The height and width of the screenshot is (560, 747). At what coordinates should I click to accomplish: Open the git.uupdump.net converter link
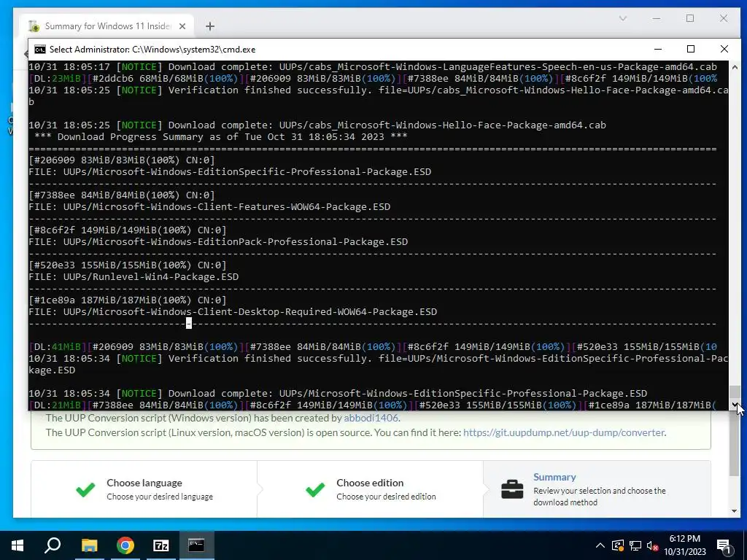pos(564,432)
